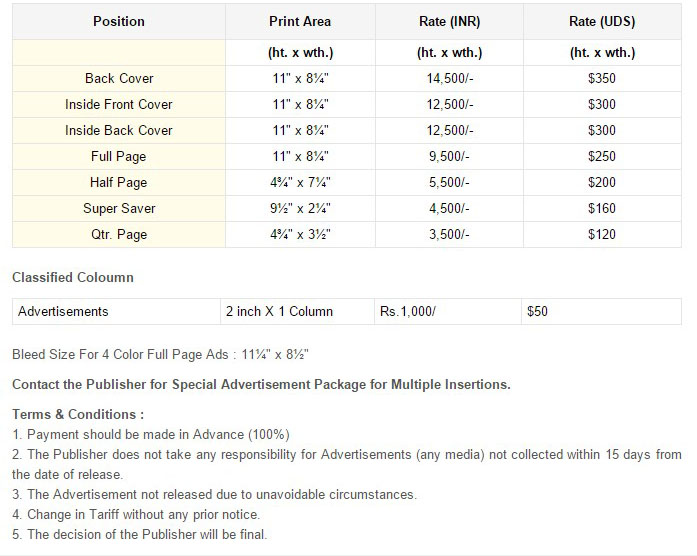
Task: Click the Terms & Conditions heading
Action: click(x=78, y=414)
